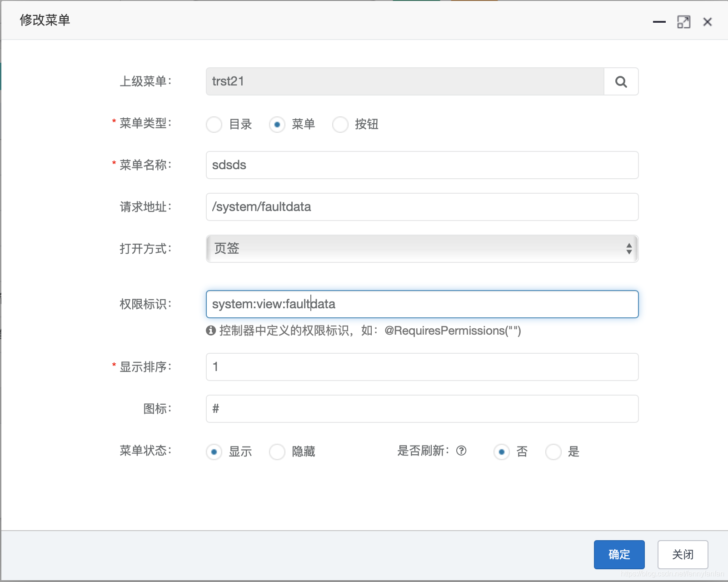Click the 关闭 button
728x582 pixels.
tap(683, 554)
